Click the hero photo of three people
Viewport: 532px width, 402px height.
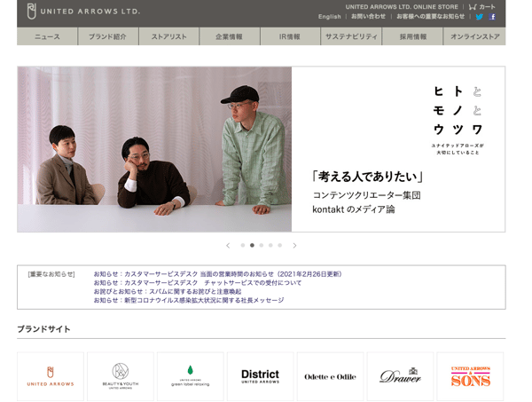pyautogui.click(x=154, y=149)
